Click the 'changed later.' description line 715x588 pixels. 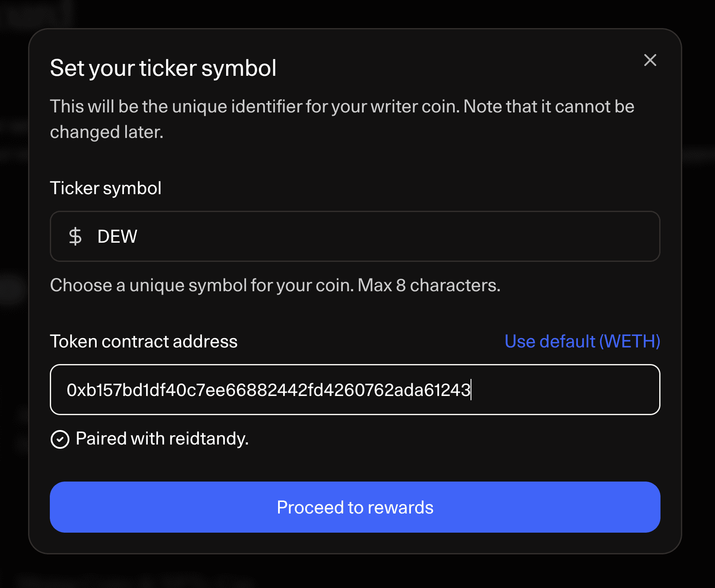106,132
